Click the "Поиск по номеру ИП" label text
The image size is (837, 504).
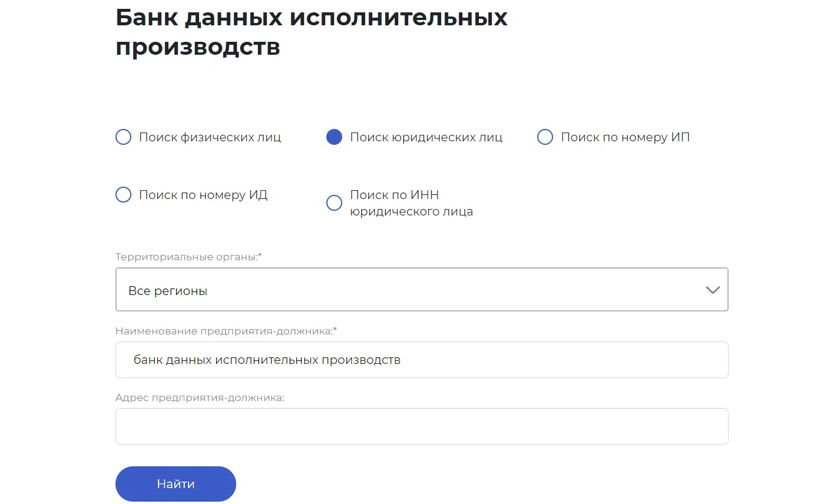625,137
